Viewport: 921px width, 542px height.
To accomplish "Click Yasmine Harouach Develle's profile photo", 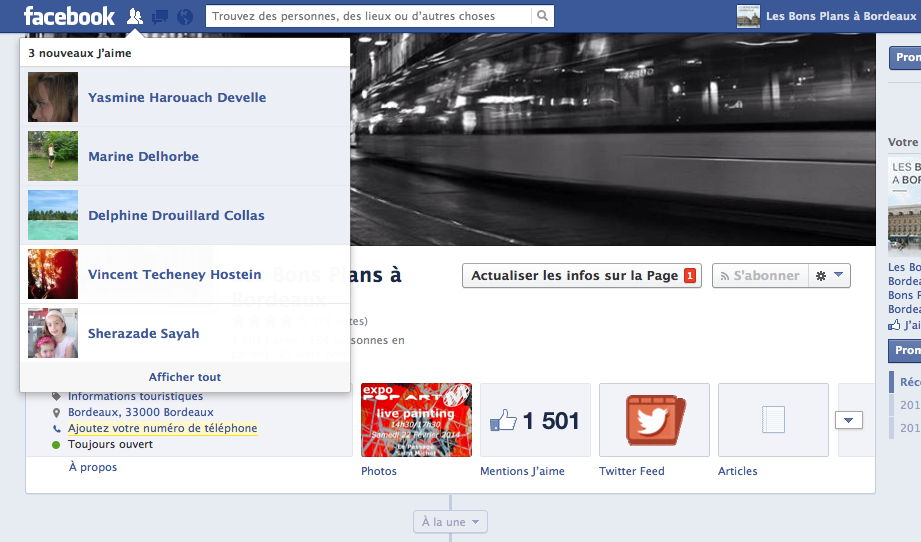I will tap(53, 97).
